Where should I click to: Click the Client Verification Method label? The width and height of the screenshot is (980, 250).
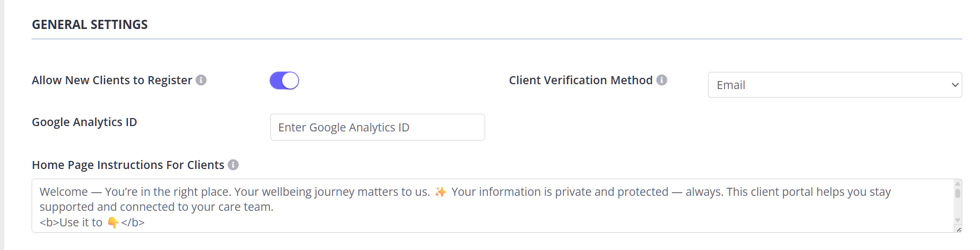[x=581, y=80]
